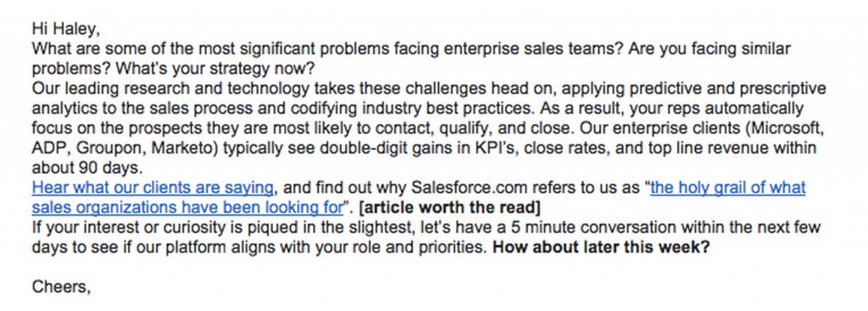This screenshot has width=868, height=311.
Task: Click the phrase 'predictive and prescriptive'
Action: coord(727,89)
